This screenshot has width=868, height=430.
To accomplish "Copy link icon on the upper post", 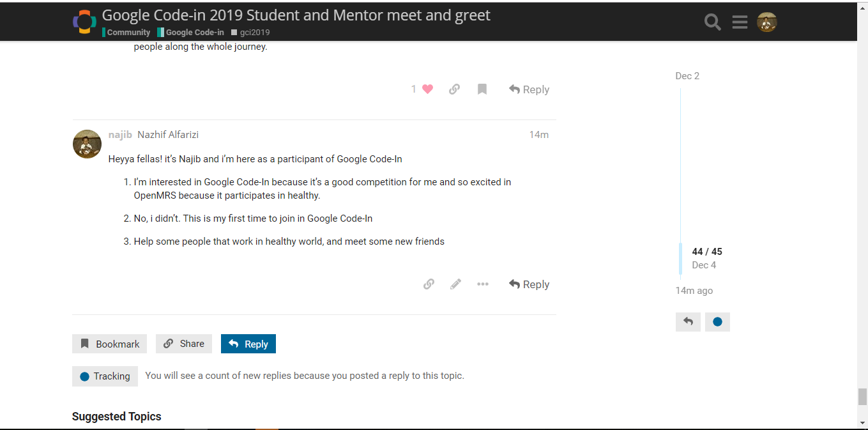I will pyautogui.click(x=454, y=89).
